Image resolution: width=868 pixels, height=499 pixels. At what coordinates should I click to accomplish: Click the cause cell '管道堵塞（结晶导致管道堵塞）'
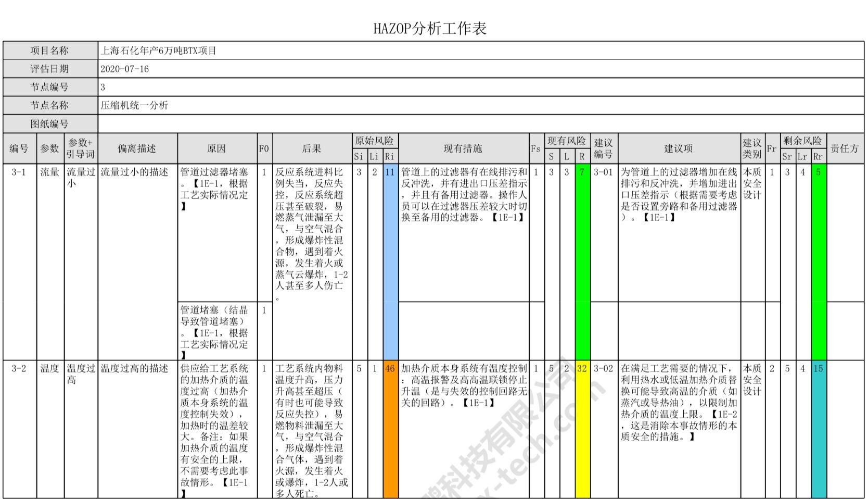click(x=218, y=331)
